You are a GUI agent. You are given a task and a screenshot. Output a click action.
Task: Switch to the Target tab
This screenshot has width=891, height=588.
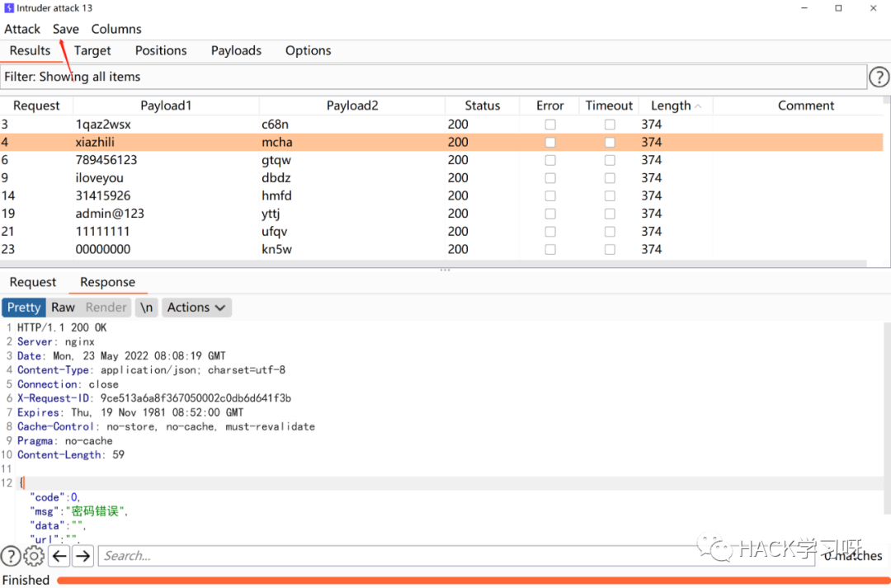point(92,50)
